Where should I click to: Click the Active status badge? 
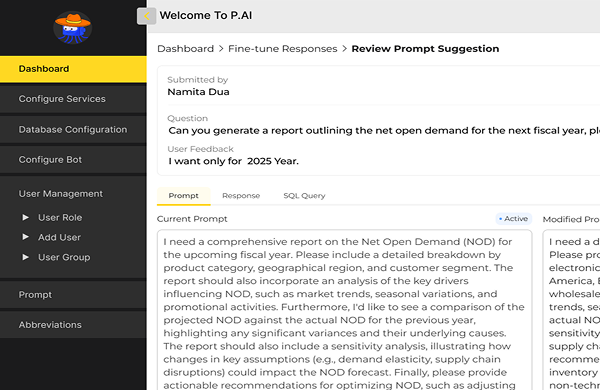click(514, 219)
